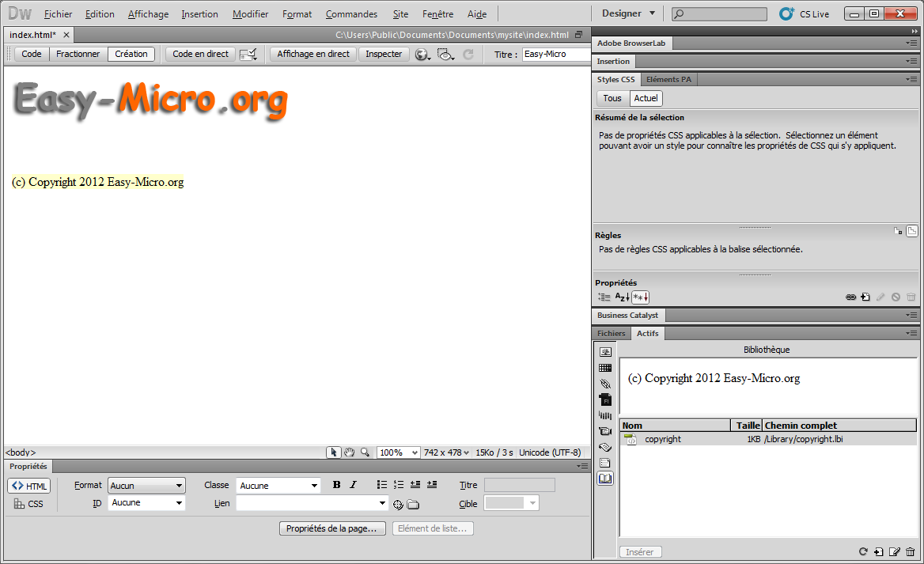This screenshot has width=924, height=564.
Task: Select the Shockwave category in Assets panel
Action: click(x=605, y=415)
